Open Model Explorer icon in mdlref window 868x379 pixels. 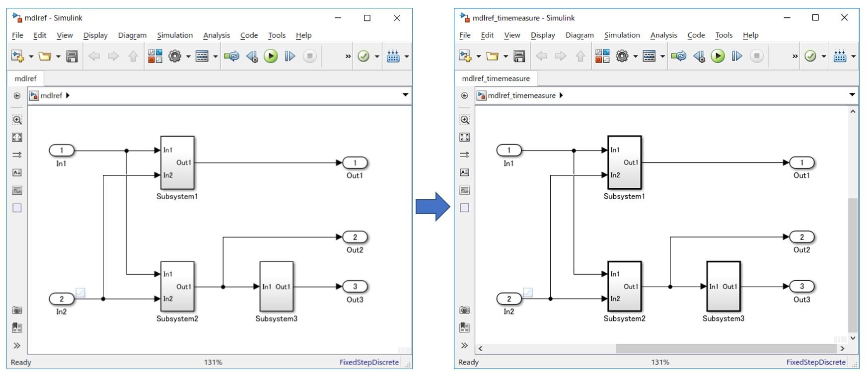click(x=202, y=56)
